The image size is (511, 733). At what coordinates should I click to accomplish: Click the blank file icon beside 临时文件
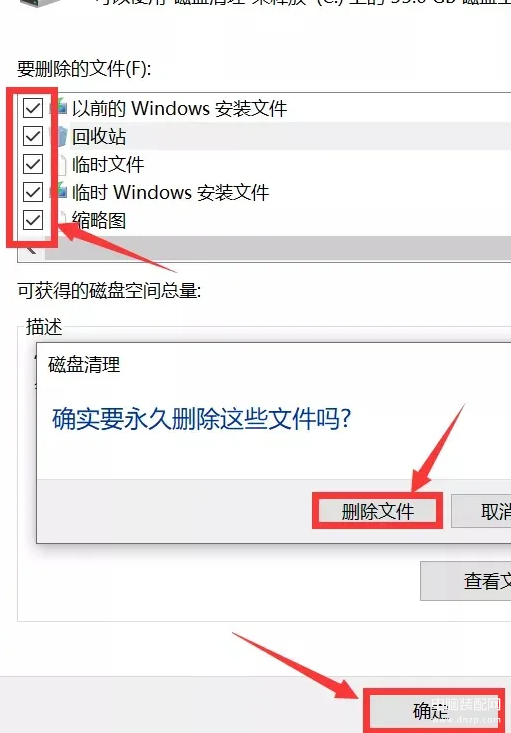(x=61, y=164)
